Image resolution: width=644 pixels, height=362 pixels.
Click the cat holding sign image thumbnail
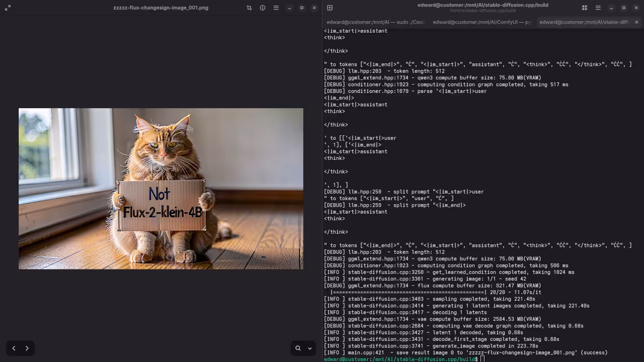(160, 189)
